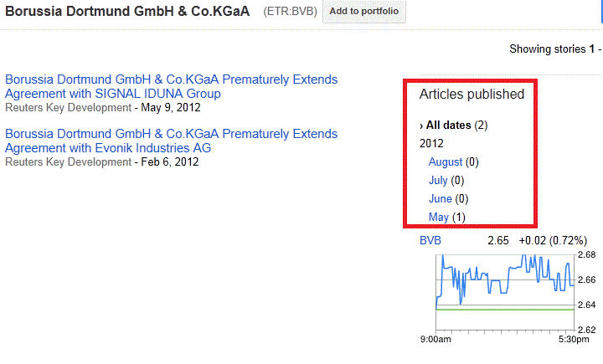
Task: Show articles published in May
Action: [x=439, y=218]
